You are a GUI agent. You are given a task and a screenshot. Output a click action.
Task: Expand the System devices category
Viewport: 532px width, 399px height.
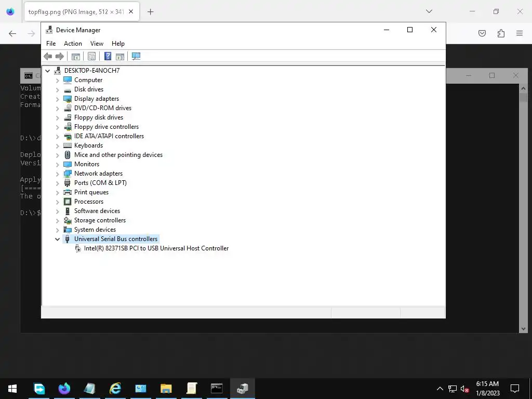point(57,230)
